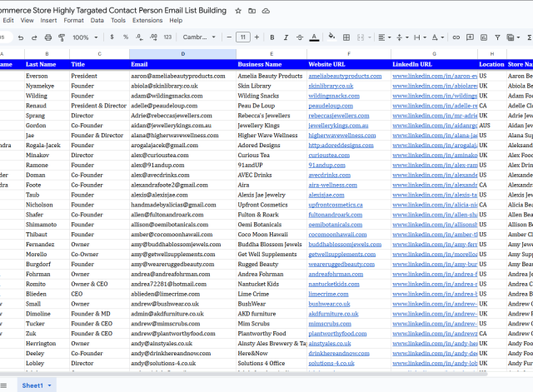This screenshot has width=533, height=392.
Task: Click the horizontal scrollbar
Action: coord(243,374)
